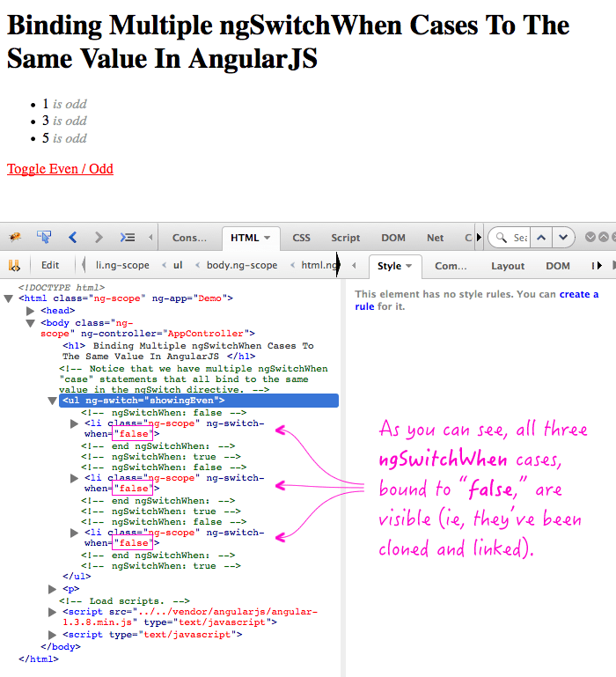Click the Firebug maximize round button
Viewport: 616px width, 677px height.
[604, 237]
